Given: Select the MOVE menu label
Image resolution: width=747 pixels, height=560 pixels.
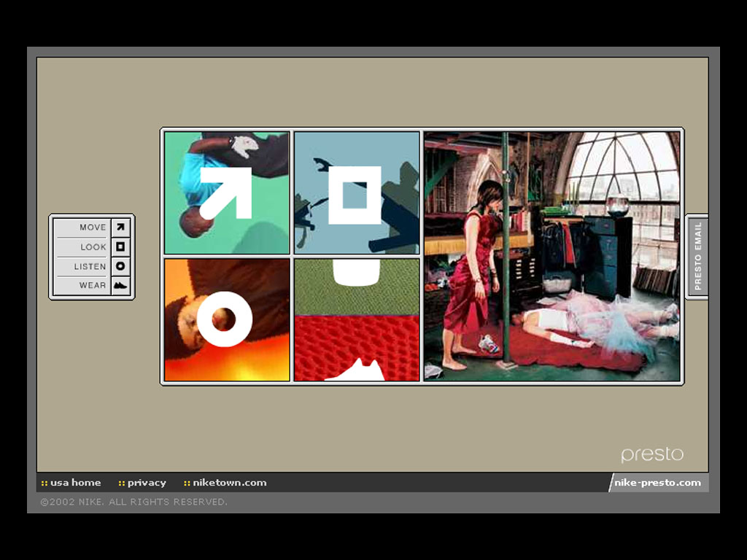Looking at the screenshot, I should tap(93, 227).
